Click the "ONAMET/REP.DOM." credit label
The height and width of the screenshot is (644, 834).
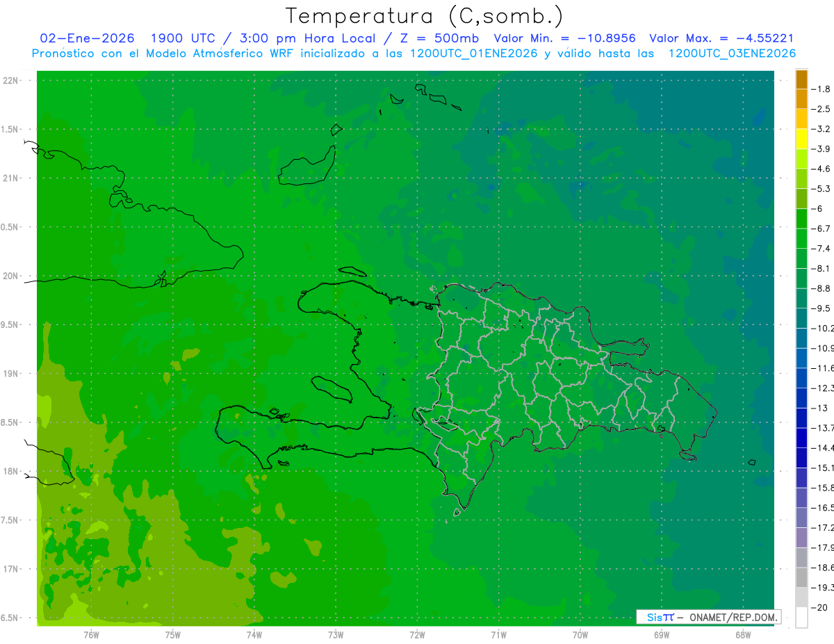[x=733, y=617]
